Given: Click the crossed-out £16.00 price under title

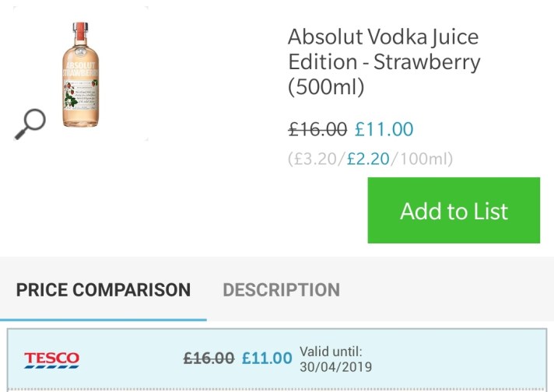Looking at the screenshot, I should [x=317, y=129].
